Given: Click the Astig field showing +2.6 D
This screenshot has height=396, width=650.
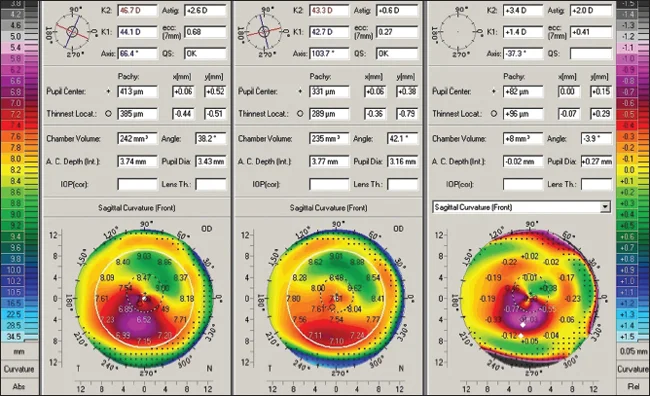Looking at the screenshot, I should pyautogui.click(x=205, y=10).
